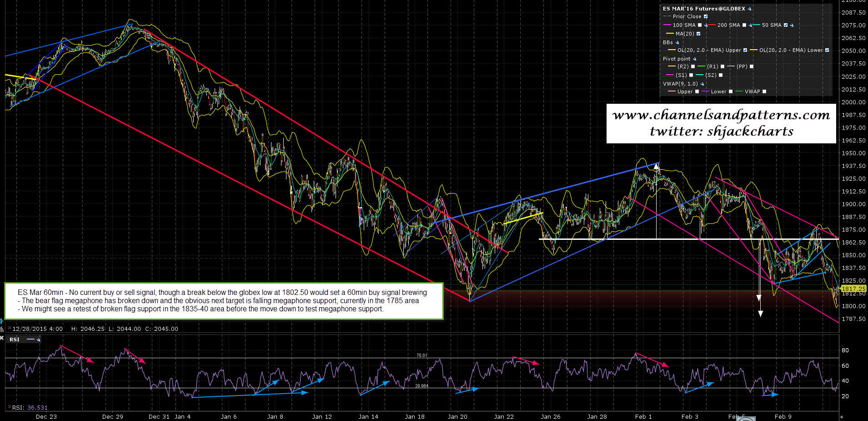Click wrench icon beside 50 SMA
Image resolution: width=868 pixels, height=421 pixels.
pyautogui.click(x=792, y=25)
